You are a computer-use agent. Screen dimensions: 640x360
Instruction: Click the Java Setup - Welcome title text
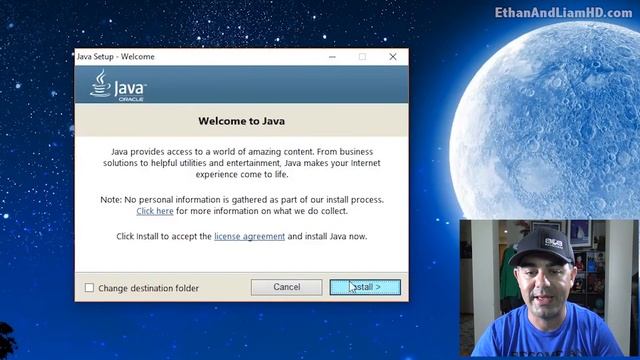(116, 57)
